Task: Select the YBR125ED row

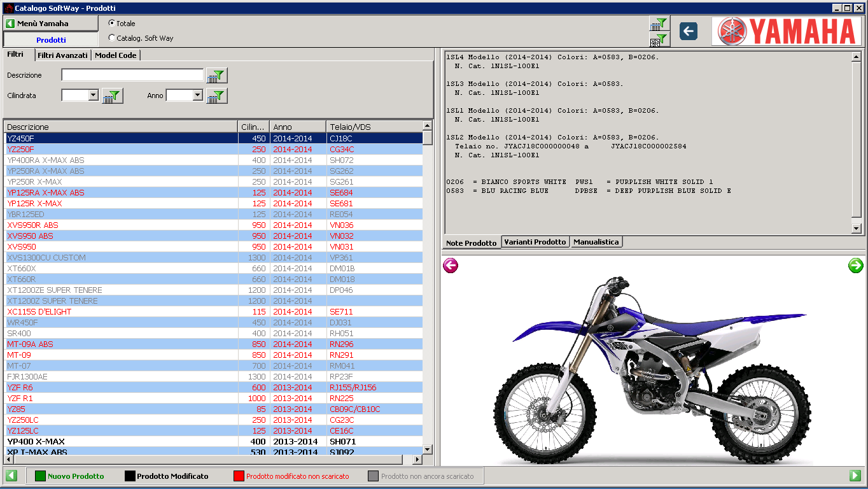Action: pyautogui.click(x=213, y=214)
